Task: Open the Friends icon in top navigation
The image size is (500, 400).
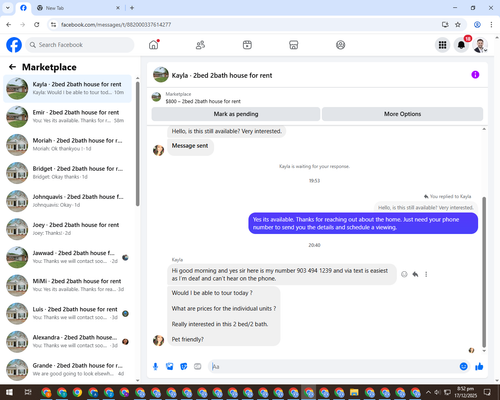Action: [x=200, y=45]
